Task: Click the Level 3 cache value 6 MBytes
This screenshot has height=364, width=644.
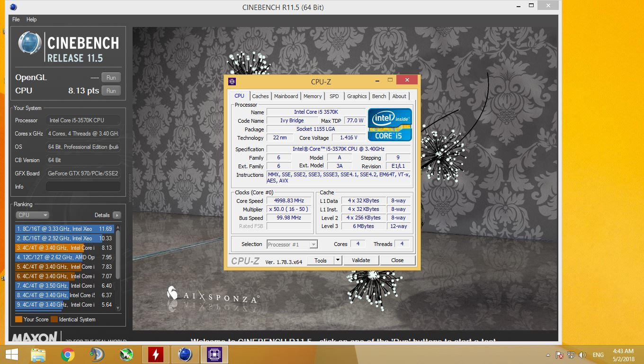Action: [364, 227]
